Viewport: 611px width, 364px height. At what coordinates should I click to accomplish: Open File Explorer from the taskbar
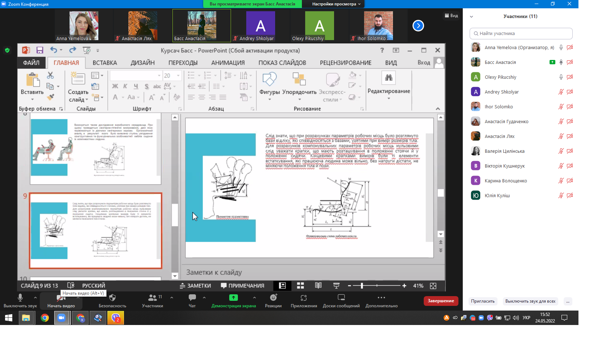[26, 318]
